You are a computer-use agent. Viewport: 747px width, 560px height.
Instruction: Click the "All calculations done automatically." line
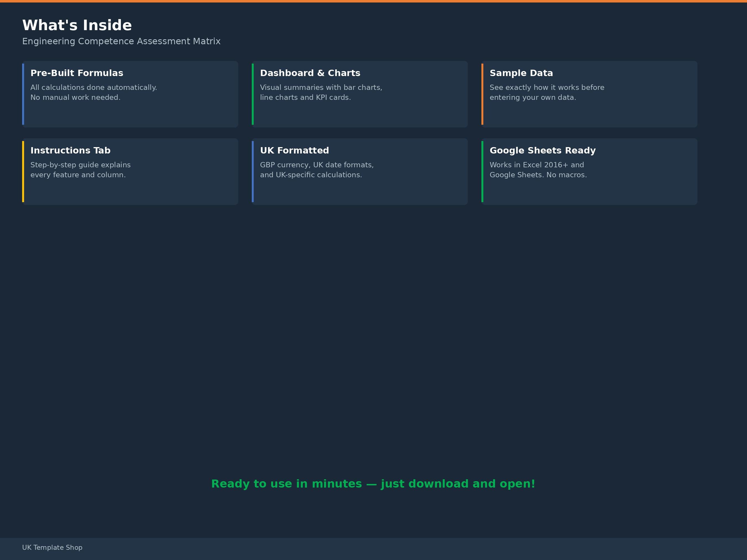coord(94,87)
